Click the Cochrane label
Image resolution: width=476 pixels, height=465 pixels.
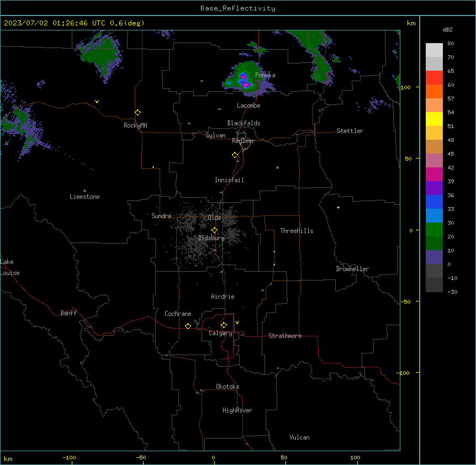click(x=178, y=314)
